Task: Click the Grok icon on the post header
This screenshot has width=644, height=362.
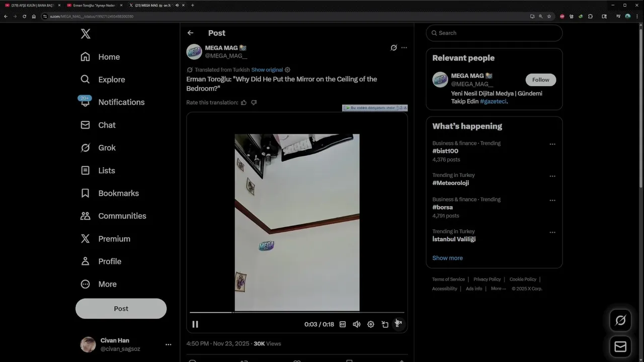Action: (x=393, y=48)
